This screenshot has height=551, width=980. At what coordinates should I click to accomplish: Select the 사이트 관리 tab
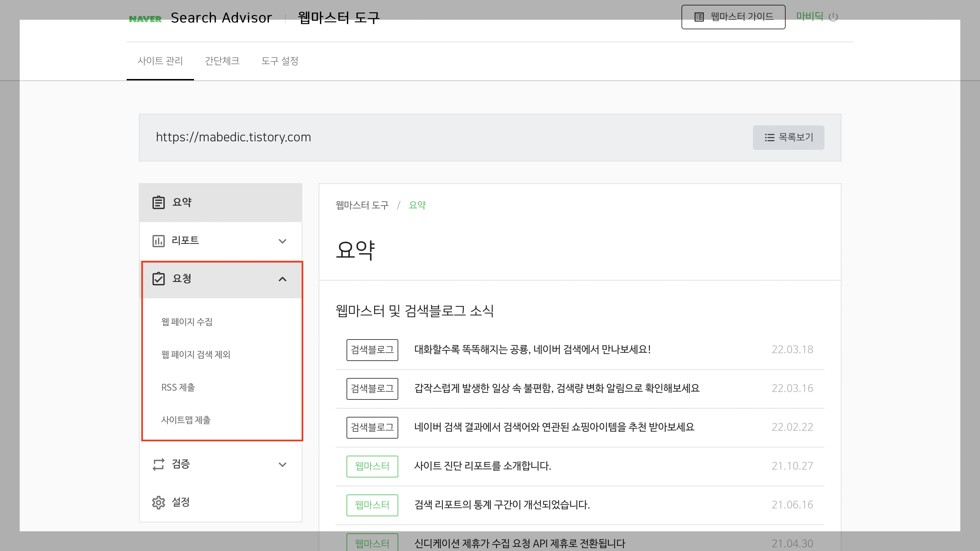pyautogui.click(x=160, y=61)
